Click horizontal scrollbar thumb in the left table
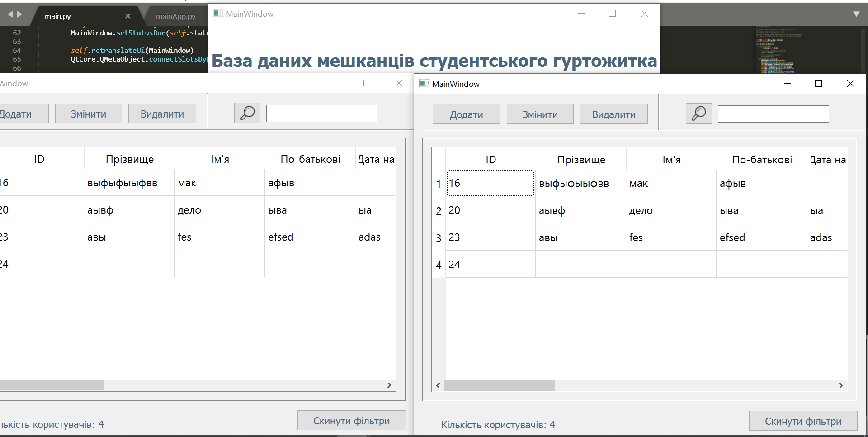Screen dimensions: 868x437 pos(52,385)
